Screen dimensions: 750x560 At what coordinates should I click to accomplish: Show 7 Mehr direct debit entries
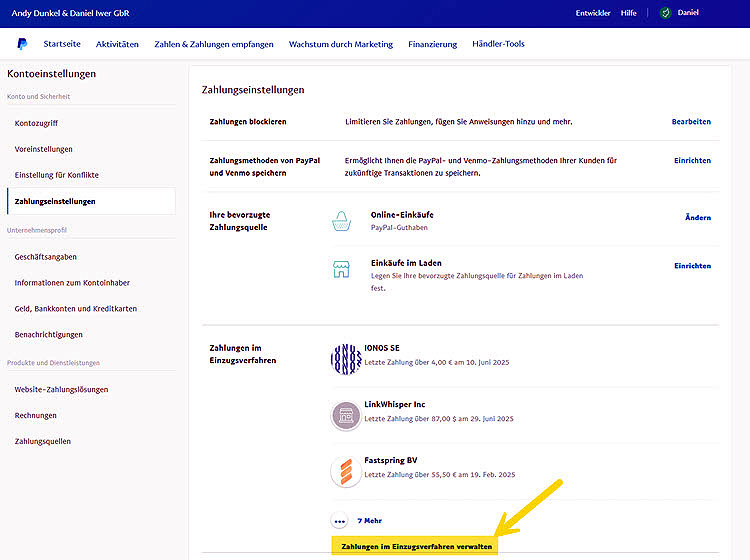pos(370,521)
